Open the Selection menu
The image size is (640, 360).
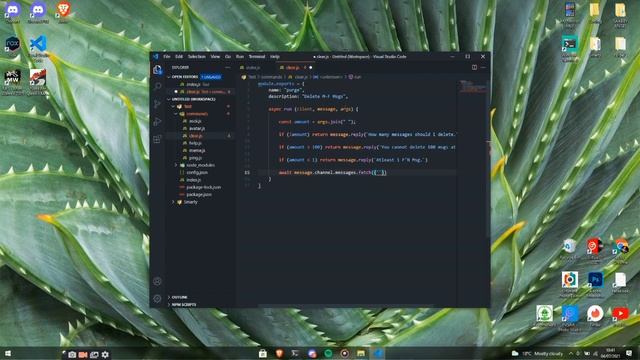196,57
